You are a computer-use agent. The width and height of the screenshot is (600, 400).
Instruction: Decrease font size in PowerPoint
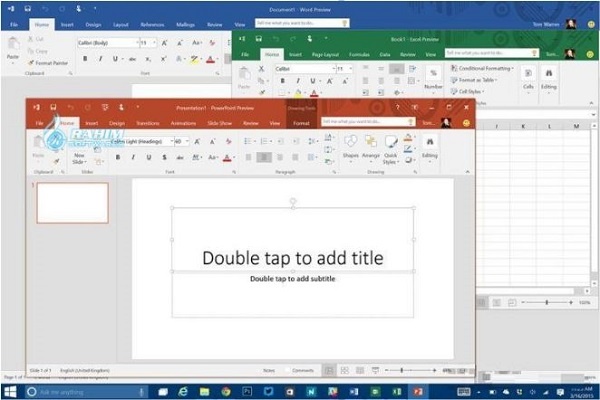pyautogui.click(x=212, y=142)
